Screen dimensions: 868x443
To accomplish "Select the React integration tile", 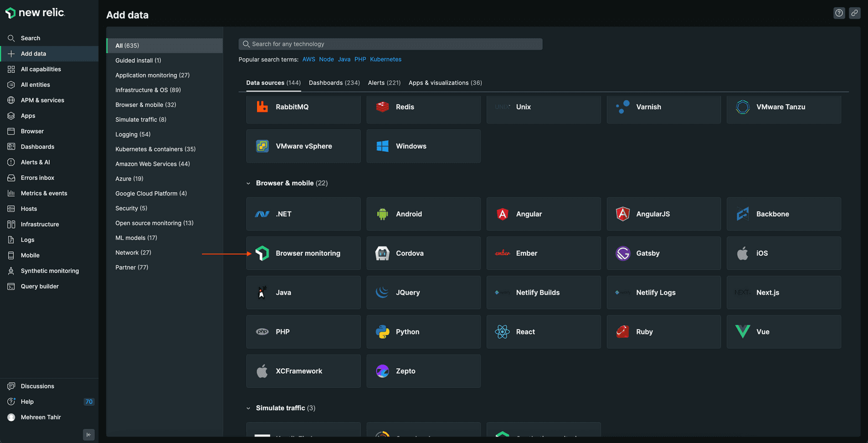I will coord(543,332).
